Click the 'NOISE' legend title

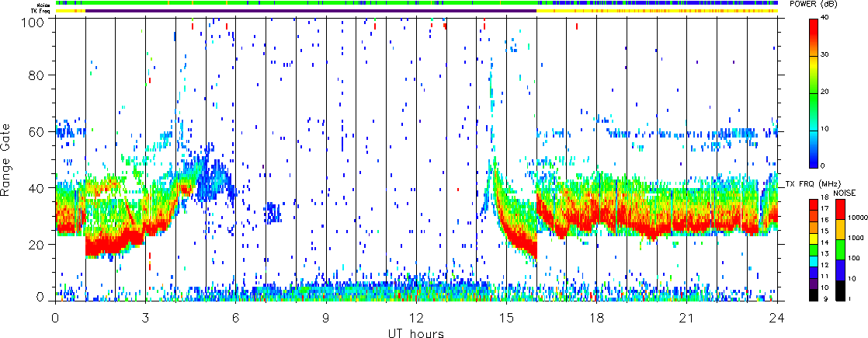[845, 192]
